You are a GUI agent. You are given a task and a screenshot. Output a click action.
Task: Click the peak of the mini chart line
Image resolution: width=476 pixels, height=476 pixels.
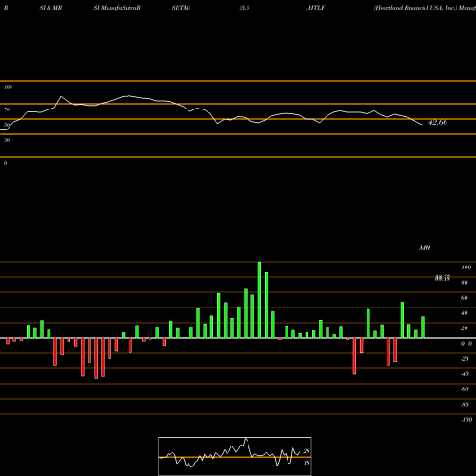click(246, 439)
